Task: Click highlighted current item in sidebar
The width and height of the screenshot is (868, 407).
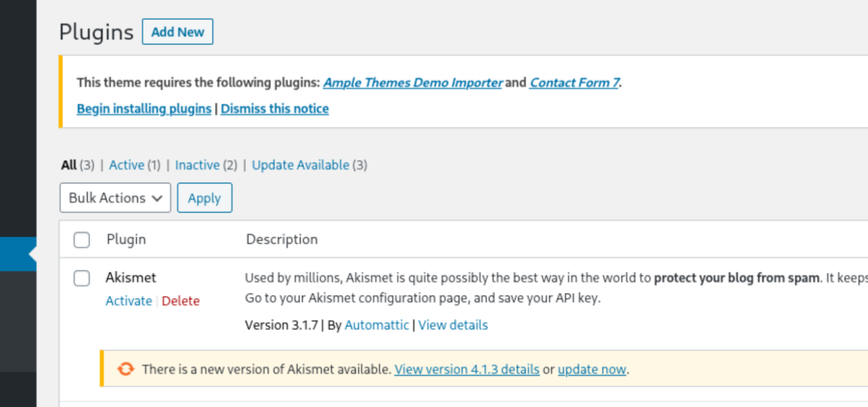Action: click(18, 254)
